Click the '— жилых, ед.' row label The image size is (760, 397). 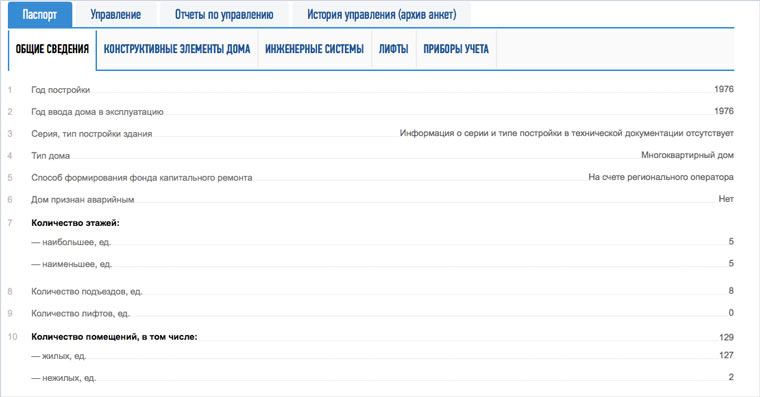click(x=59, y=356)
